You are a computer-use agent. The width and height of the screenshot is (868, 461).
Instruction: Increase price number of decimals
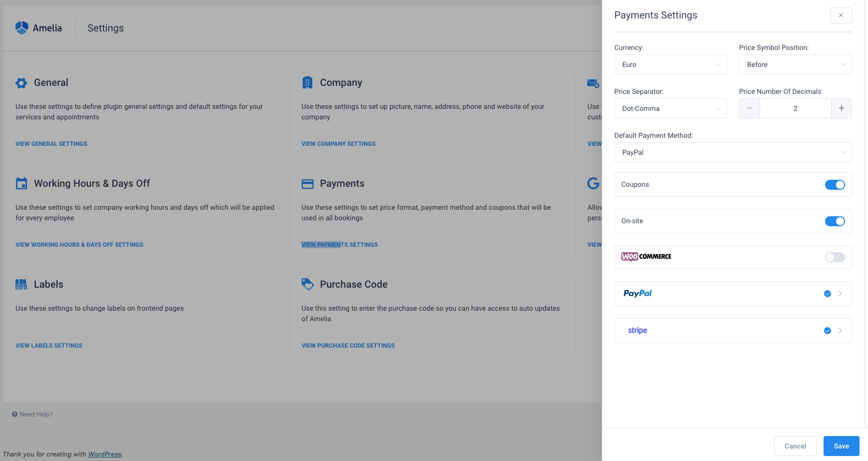(842, 108)
